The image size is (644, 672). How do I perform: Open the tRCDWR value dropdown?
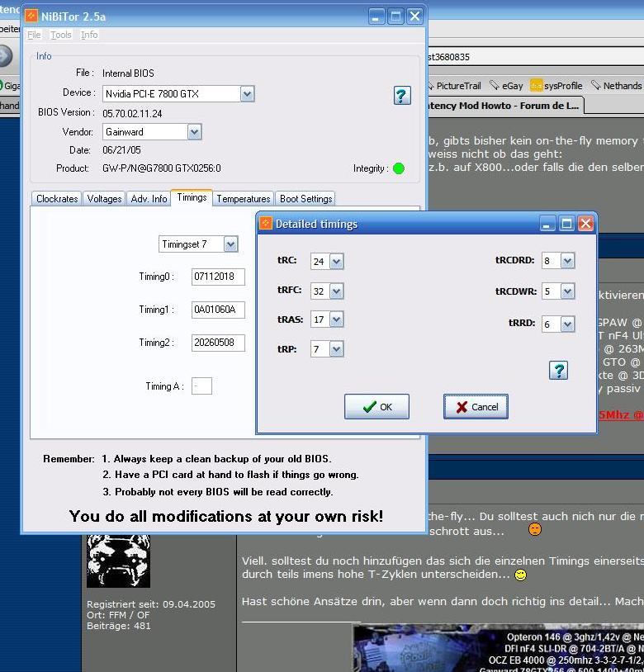[567, 291]
